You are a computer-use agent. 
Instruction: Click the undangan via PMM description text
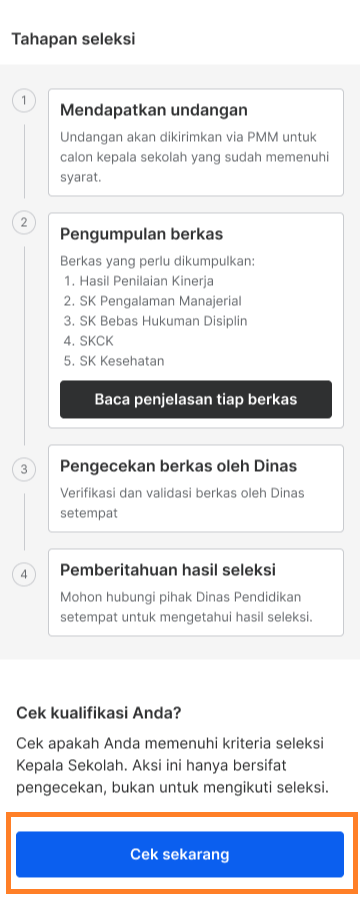tap(195, 157)
